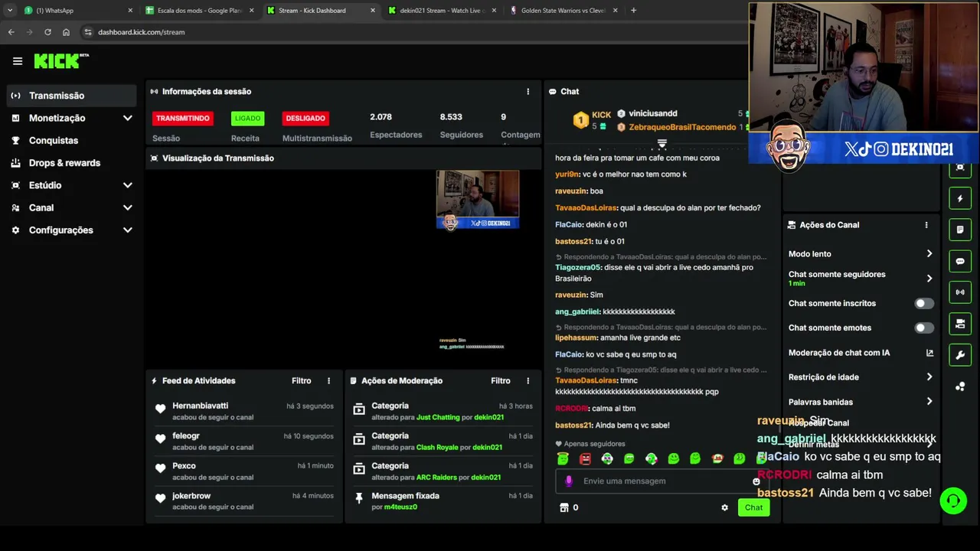Open the browser tab list dropdown
The image size is (980, 551).
point(9,11)
